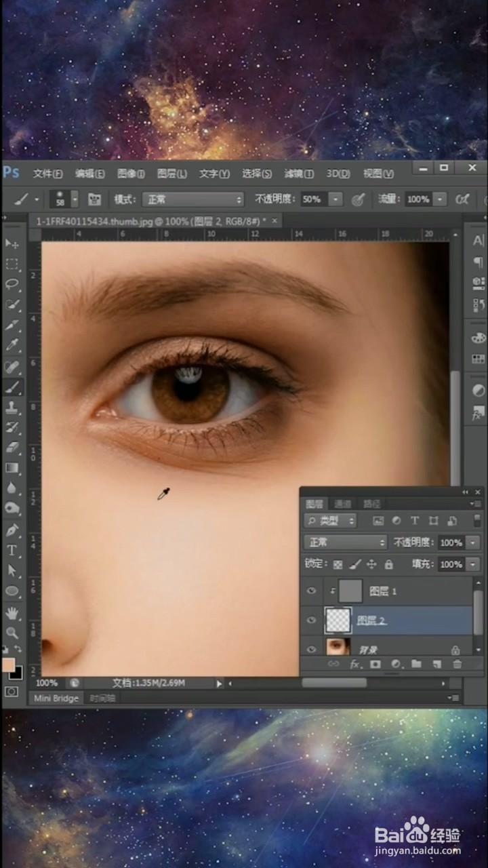
Task: Select the Eraser tool
Action: point(12,448)
